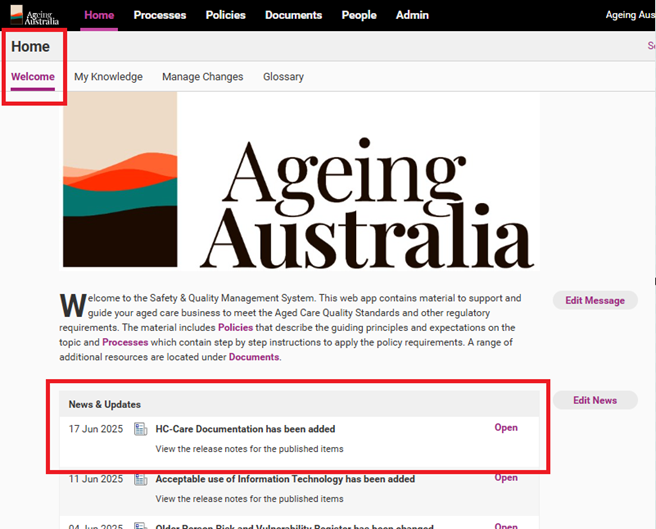Follow the Policies link in welcome text
The image size is (656, 529).
coord(236,327)
